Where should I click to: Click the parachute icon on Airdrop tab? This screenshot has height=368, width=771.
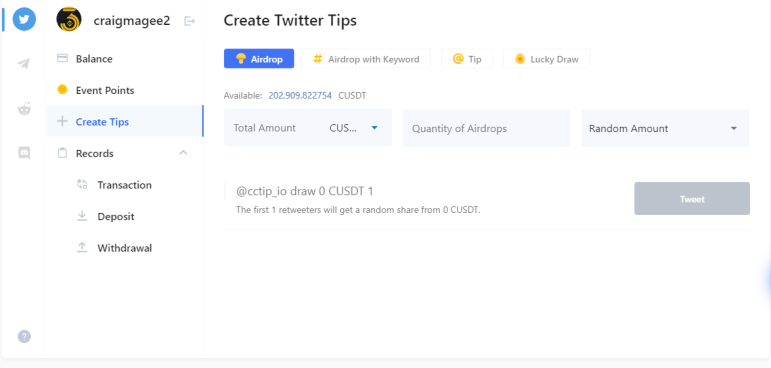tap(241, 59)
